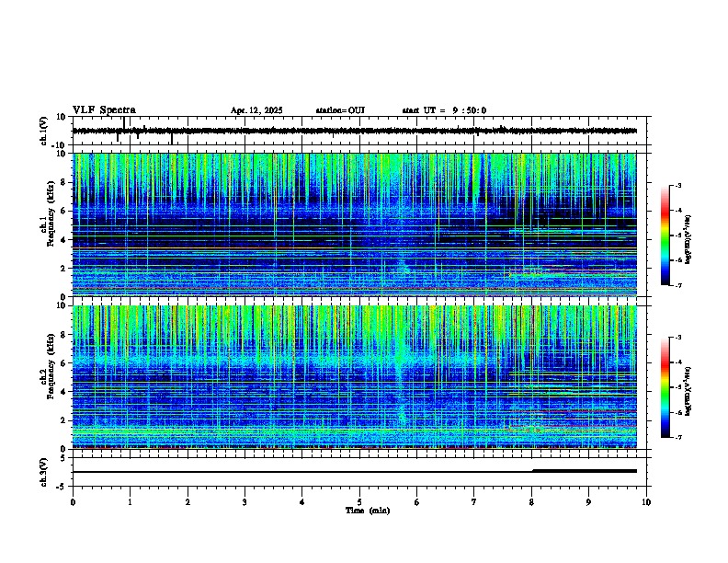Click time axis tick label "6"
The height and width of the screenshot is (563, 728).
tap(417, 502)
